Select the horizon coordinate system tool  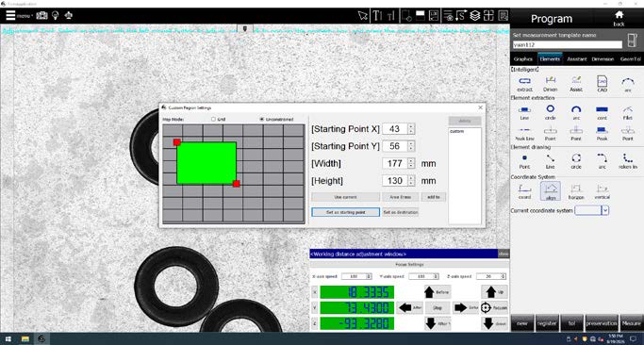click(x=576, y=191)
